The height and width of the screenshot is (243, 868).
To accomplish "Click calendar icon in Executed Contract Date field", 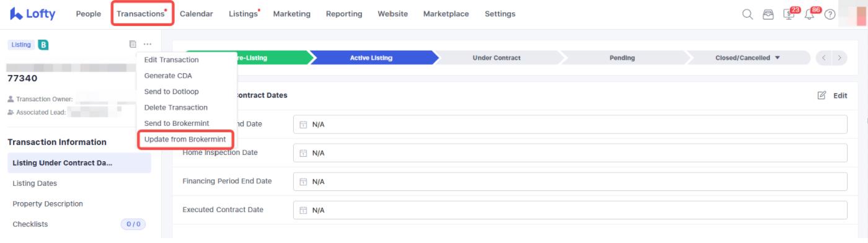I will tap(303, 210).
